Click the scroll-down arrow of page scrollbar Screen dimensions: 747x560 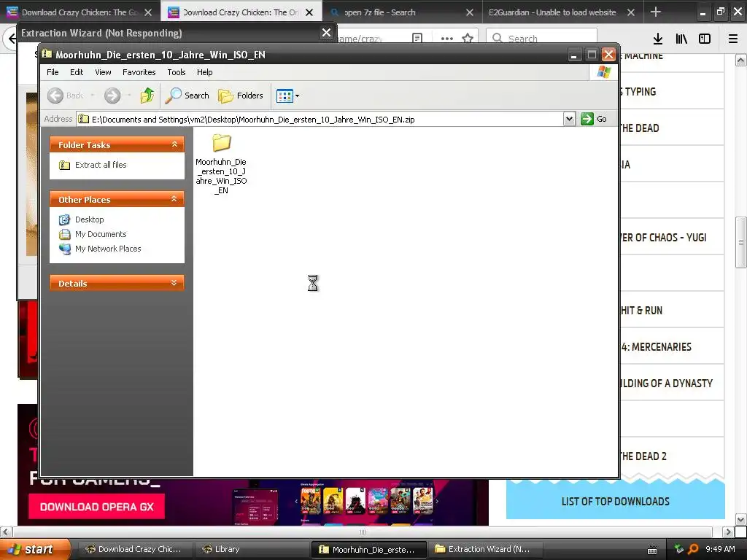click(740, 519)
